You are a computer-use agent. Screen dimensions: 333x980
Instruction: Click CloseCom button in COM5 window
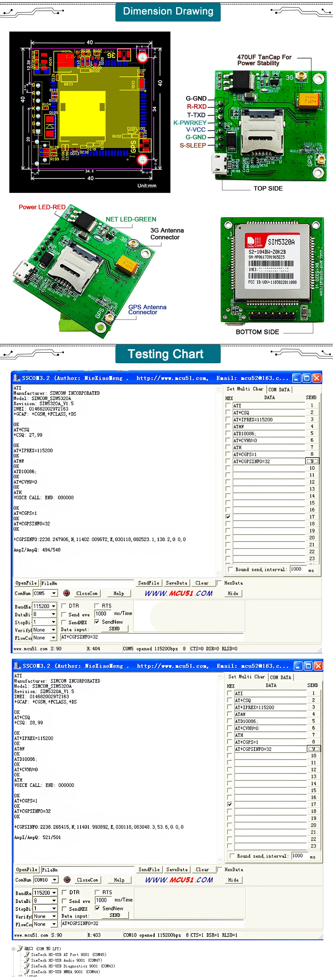[87, 593]
